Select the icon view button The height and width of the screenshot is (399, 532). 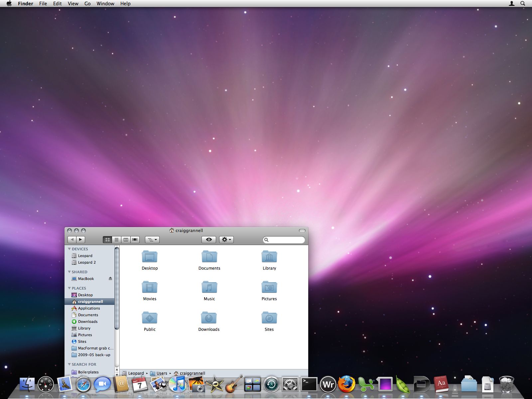(x=107, y=239)
